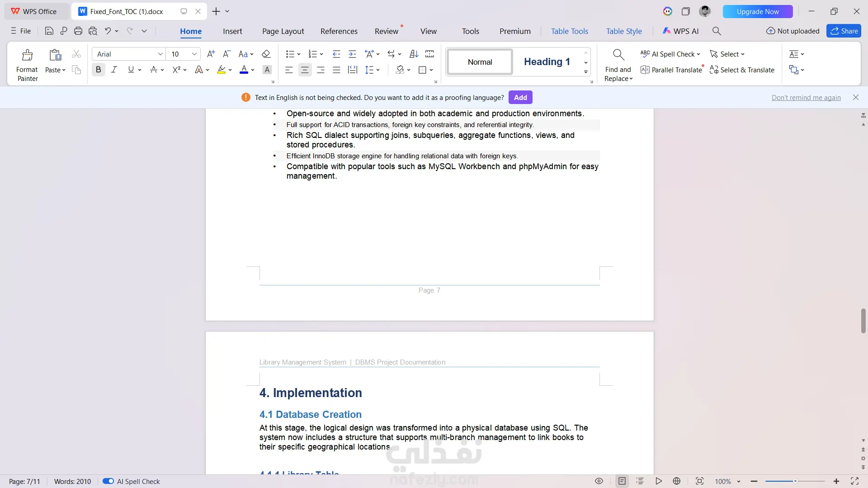Click Upgrade Now button
This screenshot has width=868, height=488.
tap(758, 11)
